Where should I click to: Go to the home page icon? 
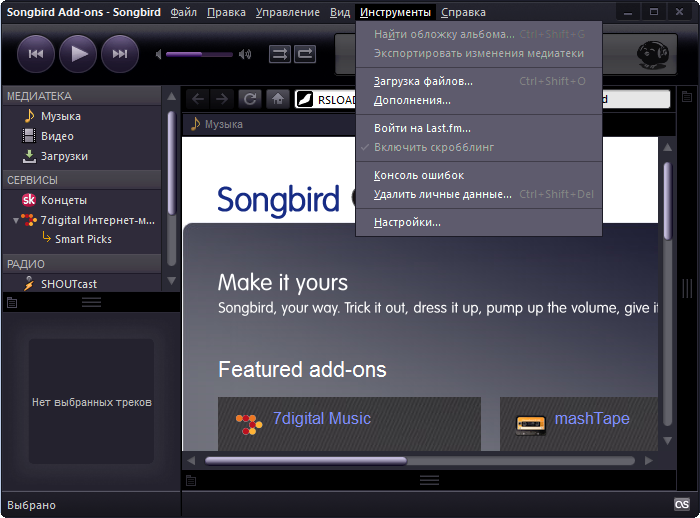(x=278, y=99)
